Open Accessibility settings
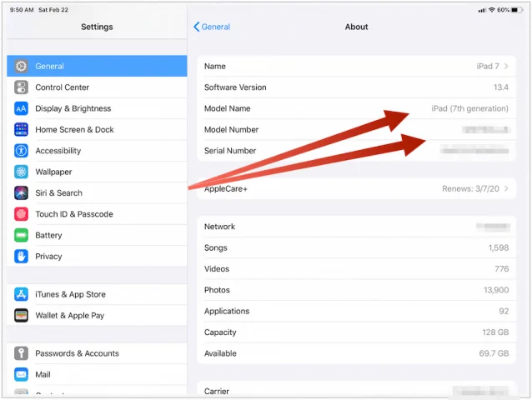The height and width of the screenshot is (400, 532). pyautogui.click(x=97, y=151)
